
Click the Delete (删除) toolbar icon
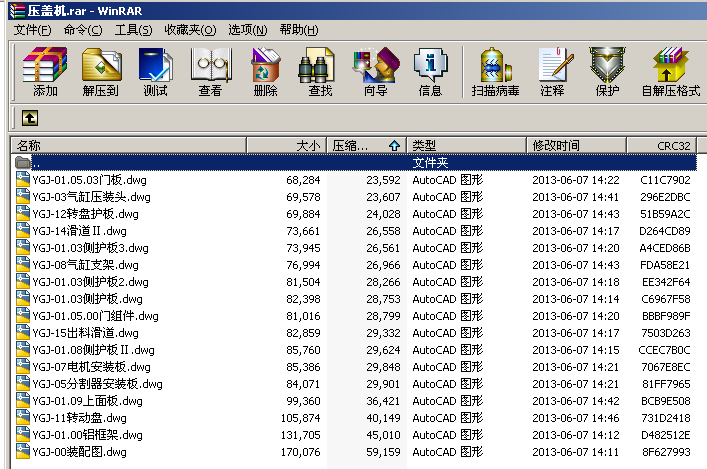(x=266, y=65)
